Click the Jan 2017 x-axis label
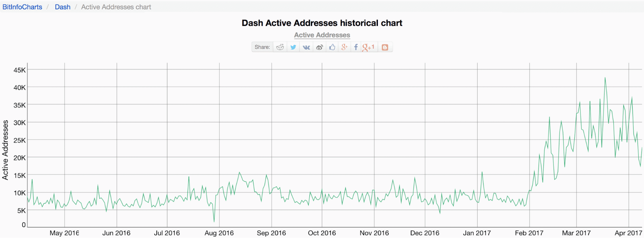The height and width of the screenshot is (238, 644). (x=477, y=233)
